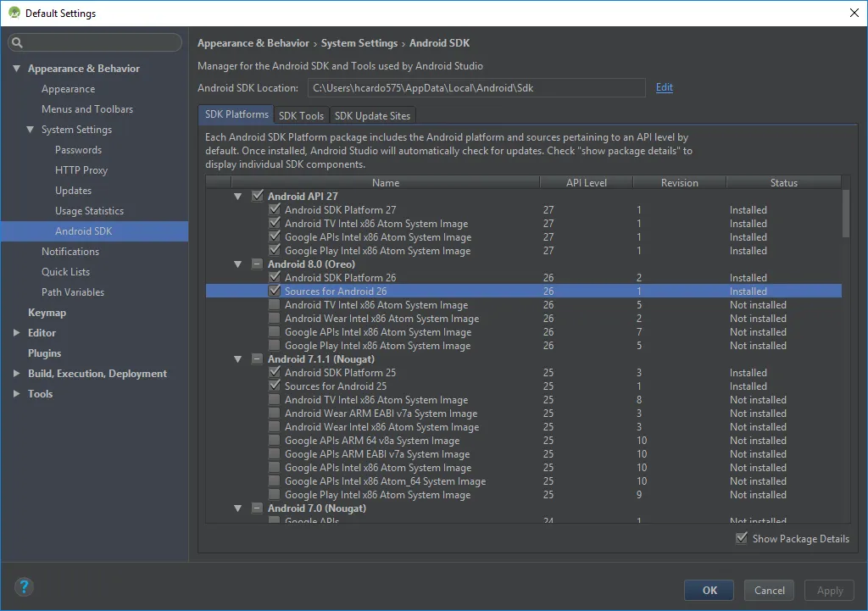Click the SDK table vertical scrollbar

pyautogui.click(x=845, y=213)
